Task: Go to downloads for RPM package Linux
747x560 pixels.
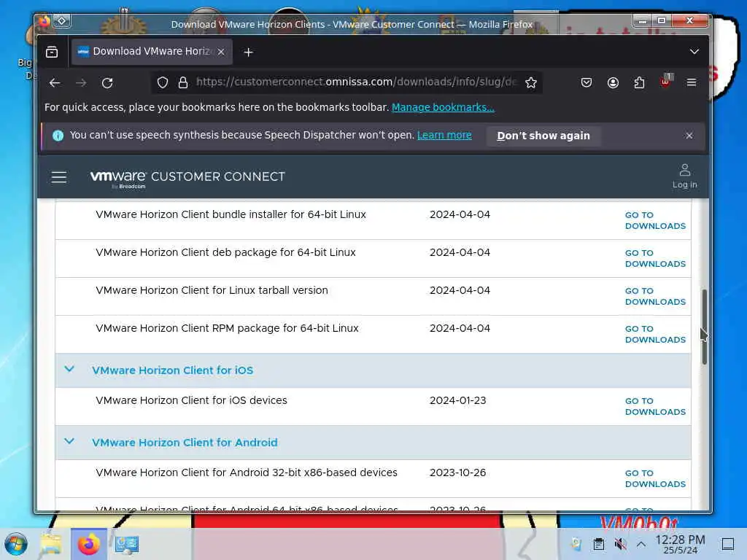Action: click(x=655, y=334)
